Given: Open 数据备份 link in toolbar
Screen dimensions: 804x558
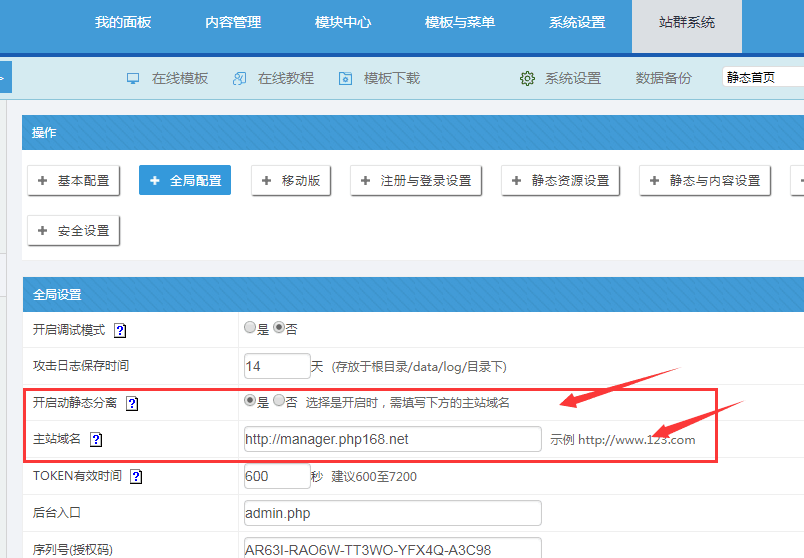Looking at the screenshot, I should pyautogui.click(x=663, y=78).
